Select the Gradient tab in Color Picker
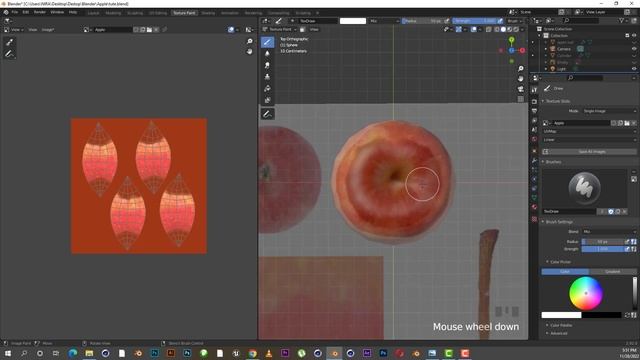Screen dimensions: 640x360 point(612,271)
